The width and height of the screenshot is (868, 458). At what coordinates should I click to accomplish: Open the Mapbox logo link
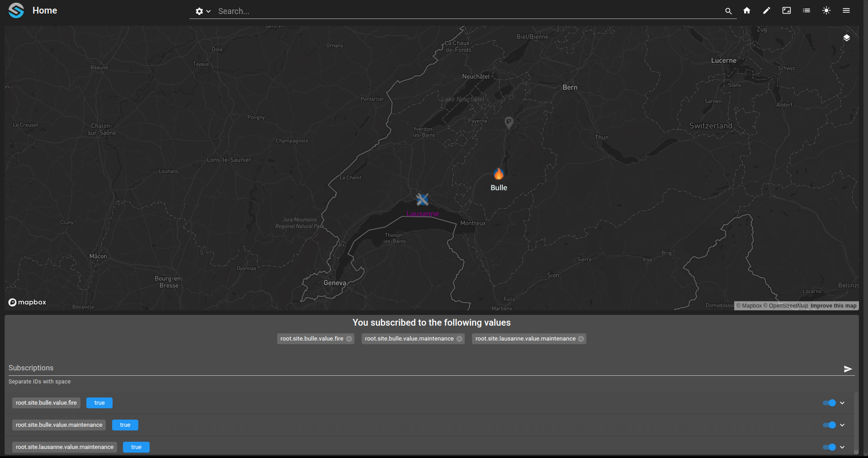(x=28, y=302)
